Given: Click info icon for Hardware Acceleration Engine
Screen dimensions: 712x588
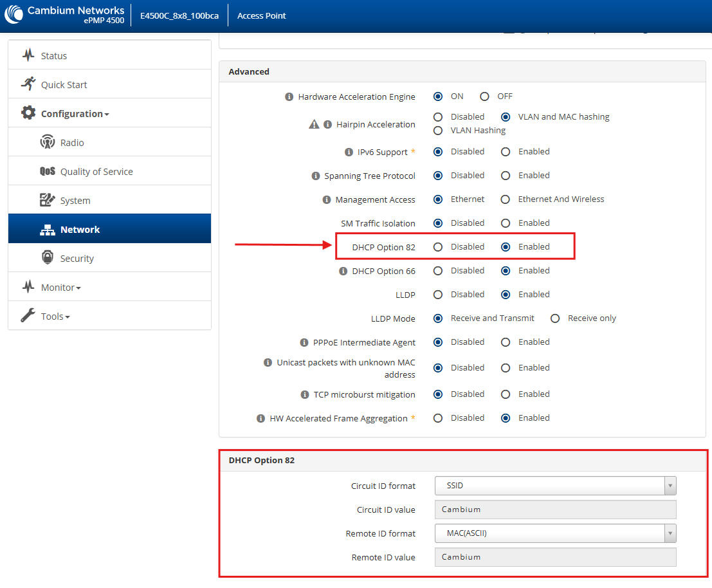Looking at the screenshot, I should (289, 96).
